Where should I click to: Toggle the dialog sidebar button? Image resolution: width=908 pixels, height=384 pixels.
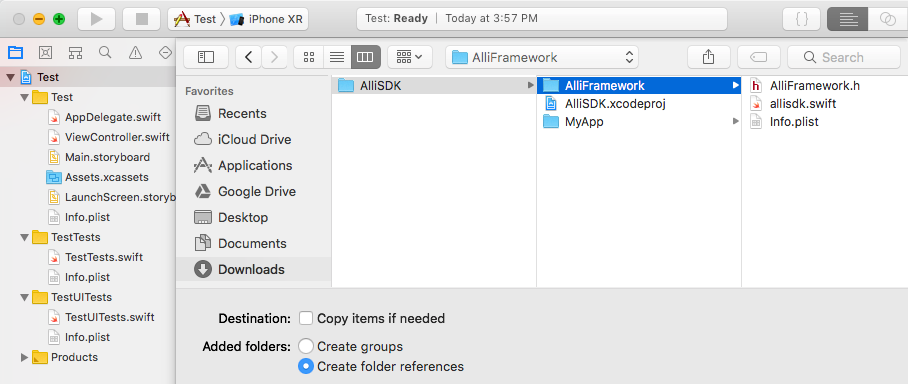pyautogui.click(x=206, y=57)
